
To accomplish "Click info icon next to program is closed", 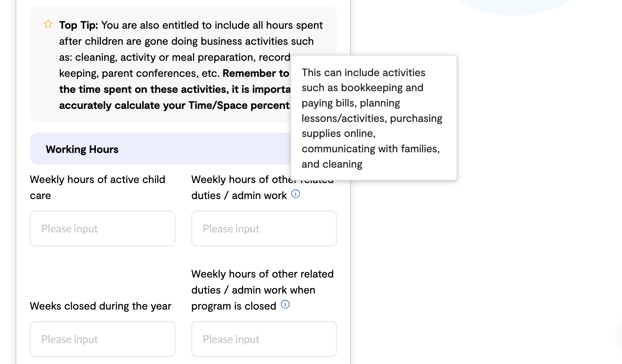I will (285, 304).
